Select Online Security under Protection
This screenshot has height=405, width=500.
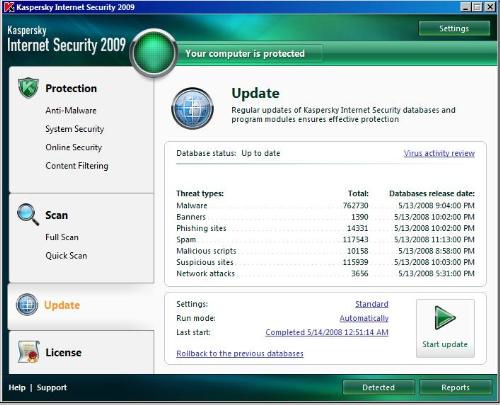[74, 147]
